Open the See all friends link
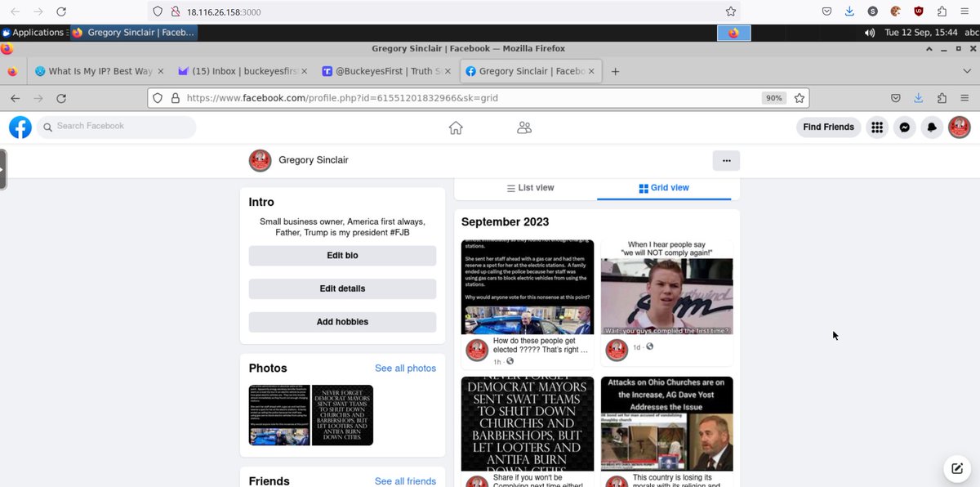 (405, 481)
